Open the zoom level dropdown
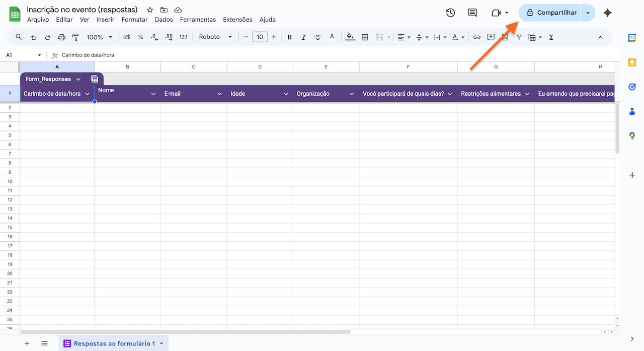The image size is (644, 351). (99, 37)
